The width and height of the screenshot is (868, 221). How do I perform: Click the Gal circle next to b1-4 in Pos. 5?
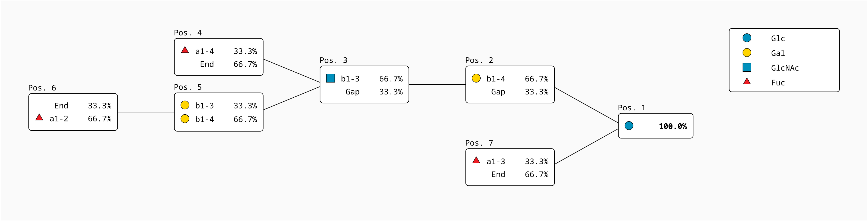coord(185,119)
